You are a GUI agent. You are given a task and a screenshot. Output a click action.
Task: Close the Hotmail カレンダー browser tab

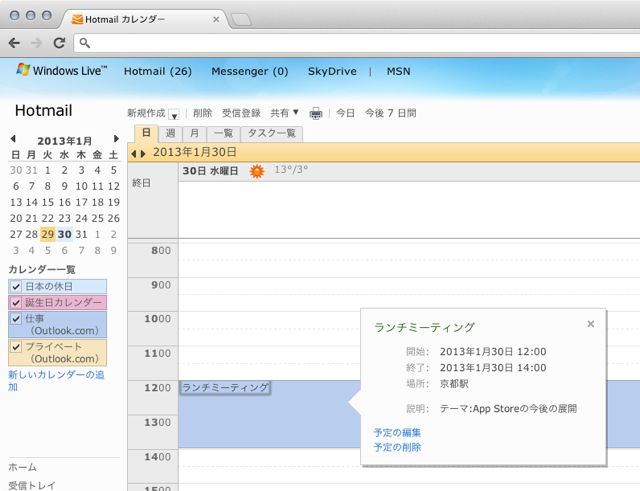point(216,19)
